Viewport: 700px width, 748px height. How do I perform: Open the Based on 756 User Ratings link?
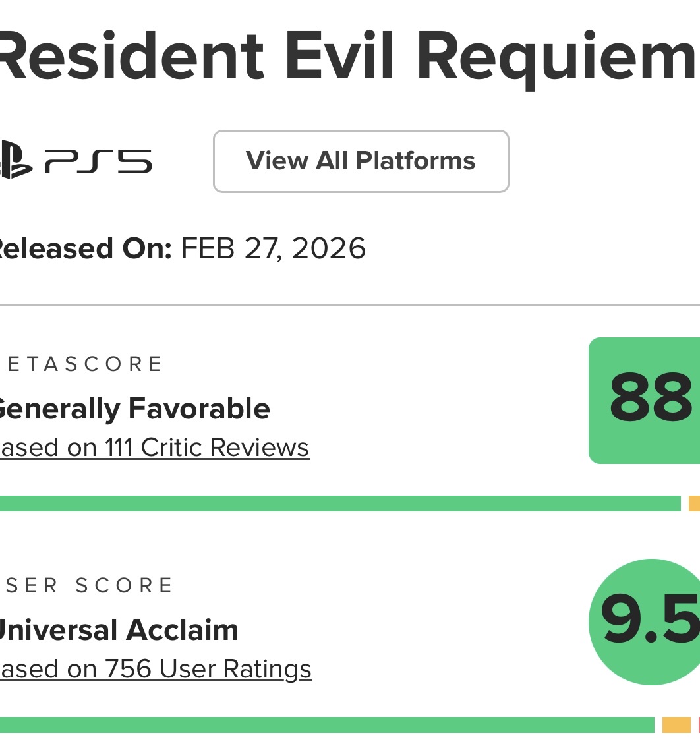(x=156, y=669)
